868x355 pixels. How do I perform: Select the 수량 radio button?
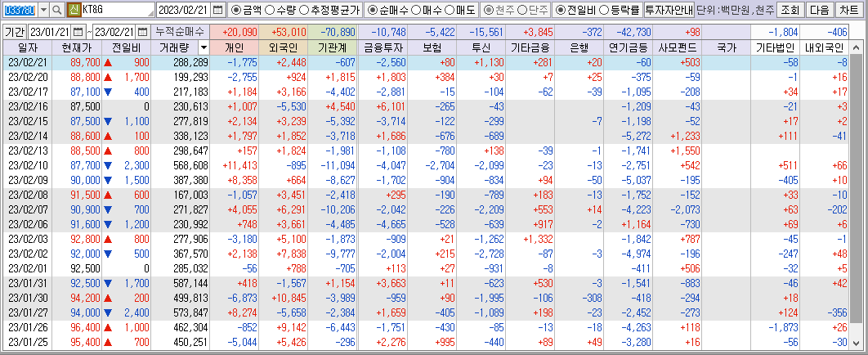click(x=270, y=10)
